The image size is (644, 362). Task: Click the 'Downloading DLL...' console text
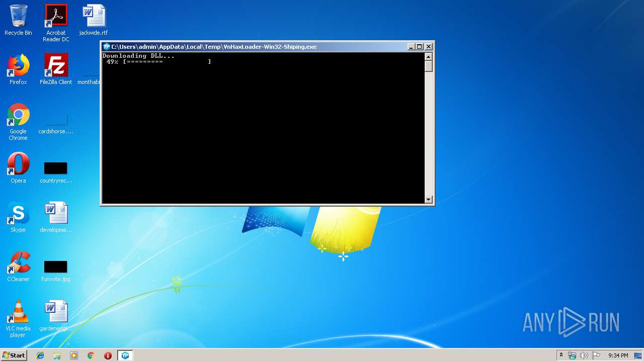click(138, 56)
